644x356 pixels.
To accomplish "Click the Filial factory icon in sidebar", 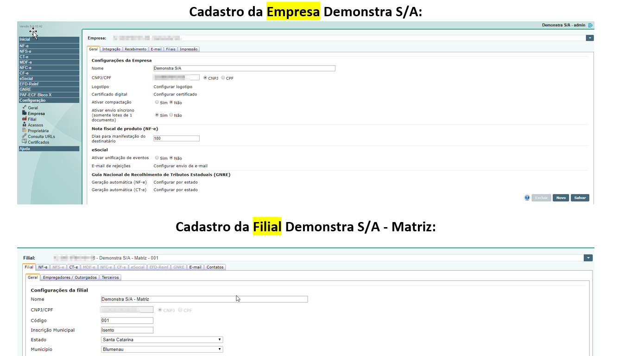I will click(24, 119).
